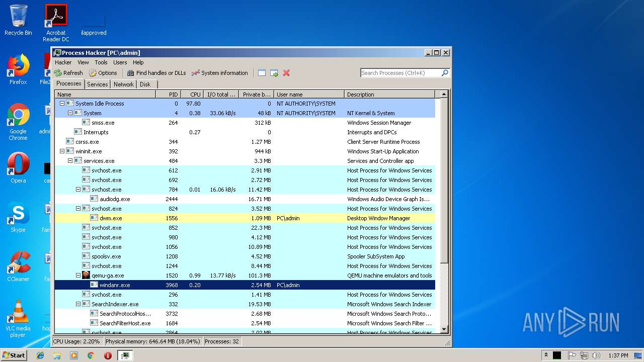Select svchost.exe with PID 1056

tap(245, 247)
